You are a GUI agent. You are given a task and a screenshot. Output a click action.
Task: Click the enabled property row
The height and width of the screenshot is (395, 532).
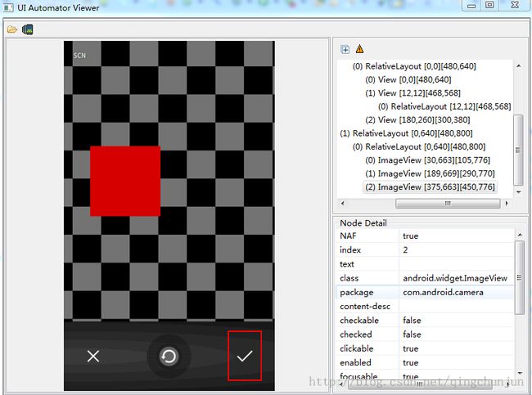pyautogui.click(x=425, y=363)
